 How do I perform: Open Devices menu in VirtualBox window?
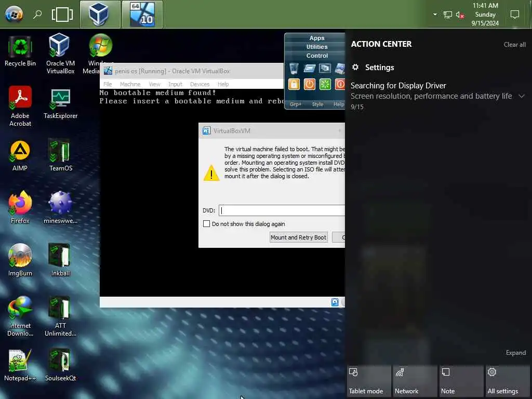coord(199,84)
